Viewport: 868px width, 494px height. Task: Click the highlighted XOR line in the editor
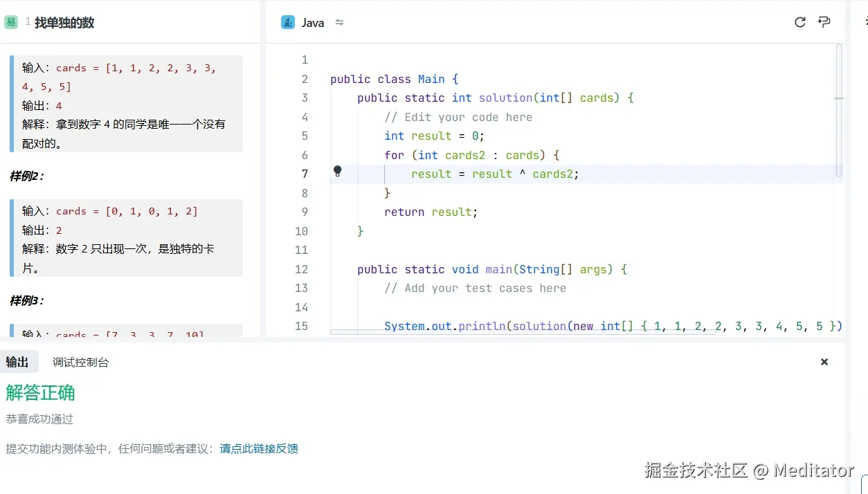coord(495,174)
